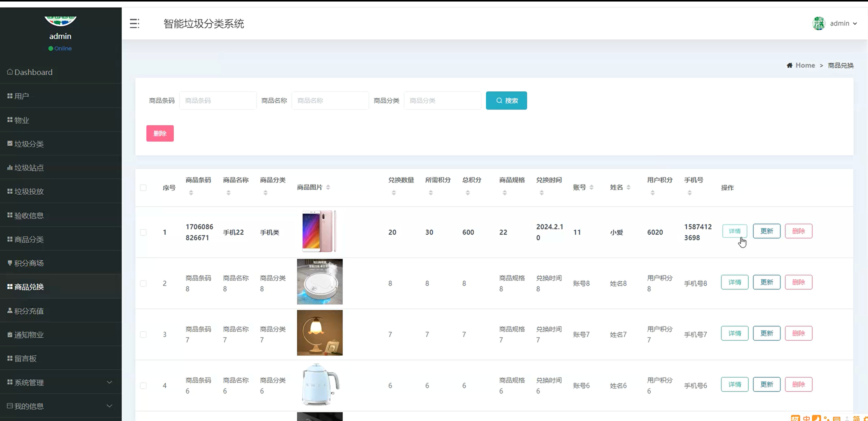Click sort arrows on 商品名称 column

pos(228,193)
